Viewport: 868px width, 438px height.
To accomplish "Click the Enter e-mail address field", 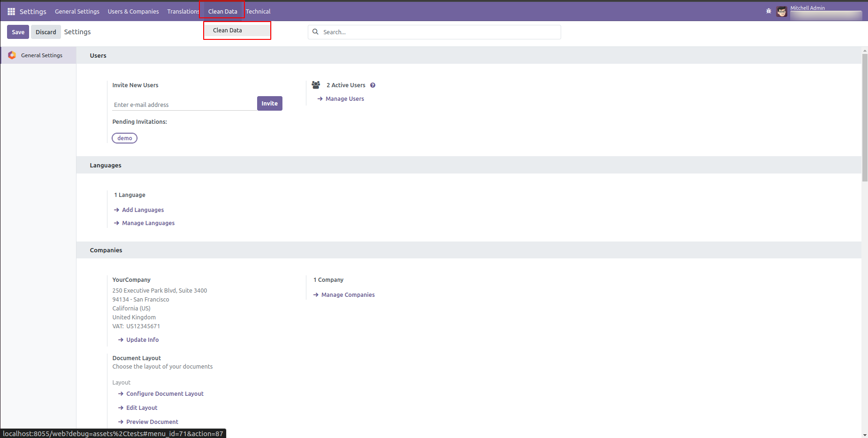I will tap(183, 104).
